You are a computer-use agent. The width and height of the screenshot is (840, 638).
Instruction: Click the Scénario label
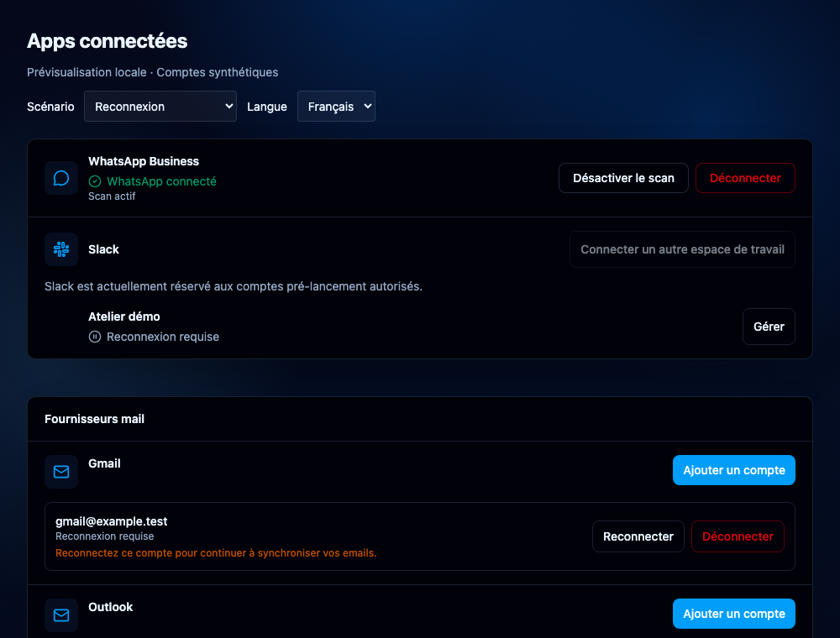pos(50,107)
